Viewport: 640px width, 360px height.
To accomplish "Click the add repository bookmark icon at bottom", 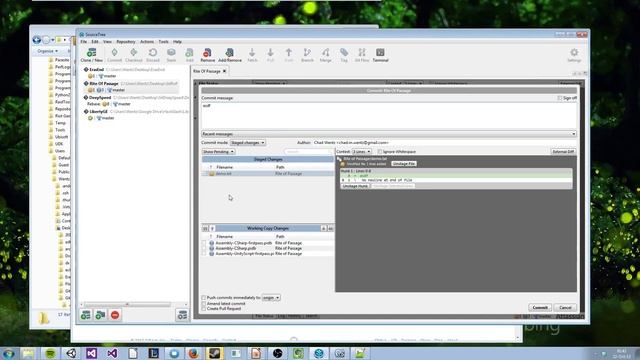I will tap(86, 315).
